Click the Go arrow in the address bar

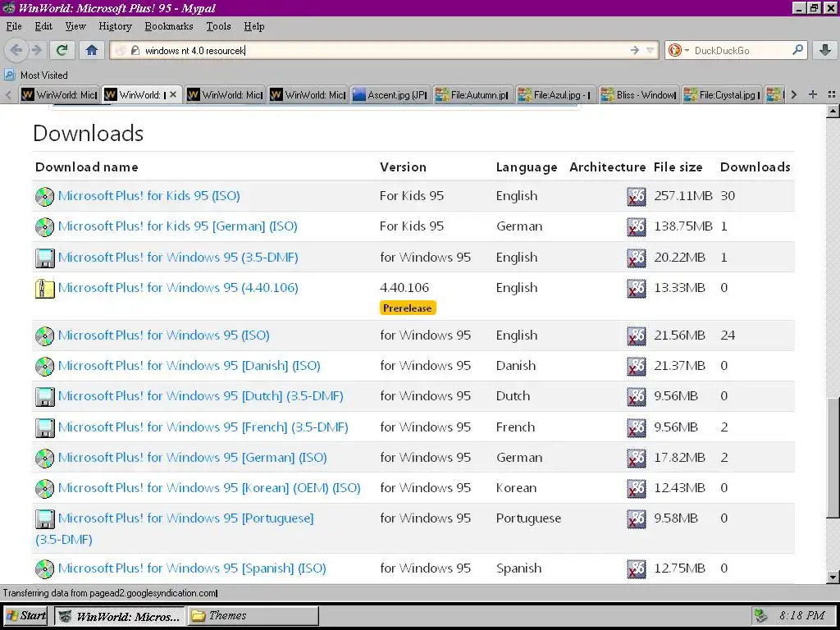[635, 50]
